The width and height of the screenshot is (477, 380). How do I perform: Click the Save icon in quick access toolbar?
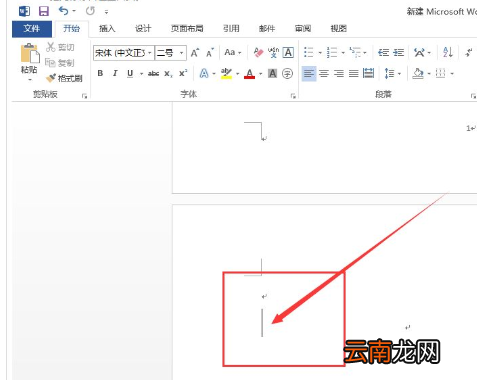[44, 11]
